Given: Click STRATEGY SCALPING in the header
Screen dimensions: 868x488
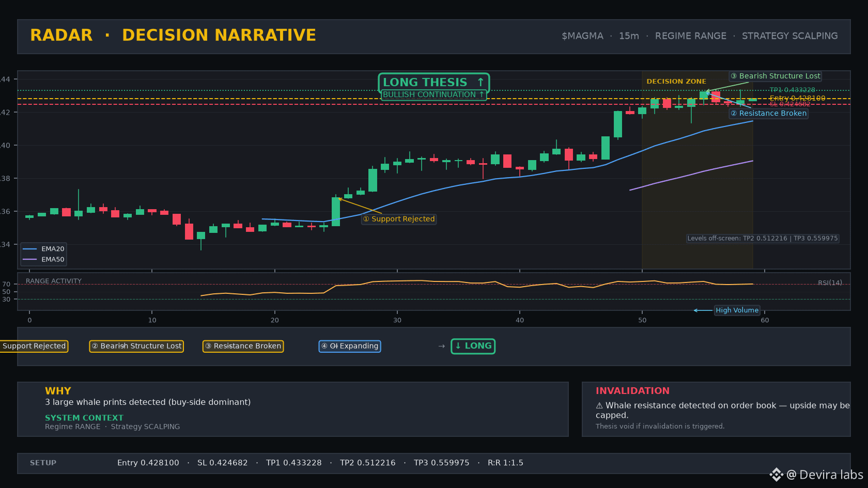Looking at the screenshot, I should (x=789, y=36).
